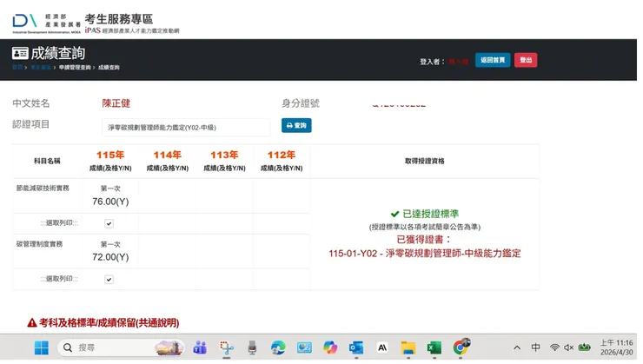Click the subject 碳管理制度實務

(x=39, y=244)
